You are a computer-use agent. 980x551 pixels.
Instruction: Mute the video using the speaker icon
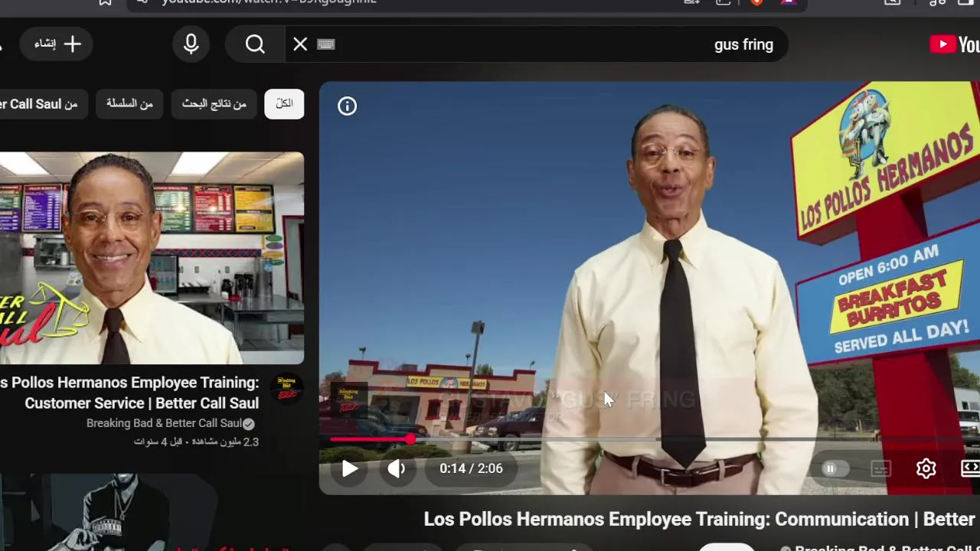click(x=397, y=468)
